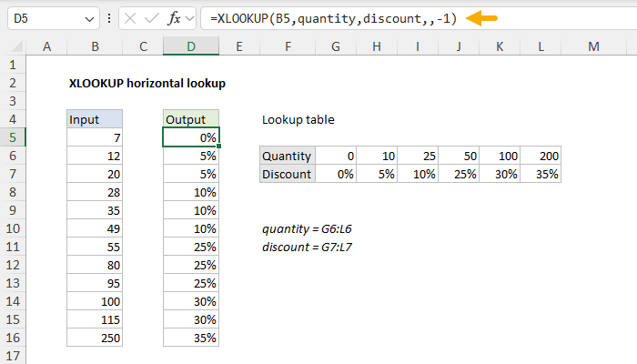The image size is (637, 364).
Task: Select lookup quantity cell 200
Action: tap(541, 156)
